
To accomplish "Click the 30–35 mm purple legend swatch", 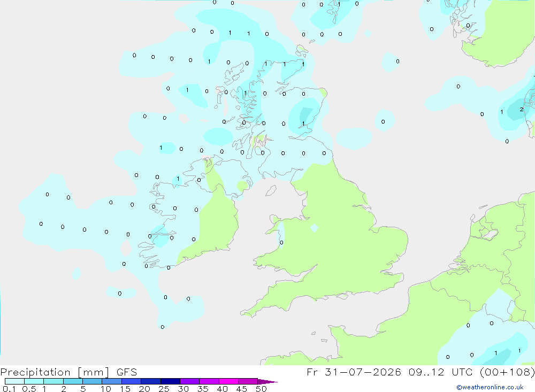I will point(189,381).
